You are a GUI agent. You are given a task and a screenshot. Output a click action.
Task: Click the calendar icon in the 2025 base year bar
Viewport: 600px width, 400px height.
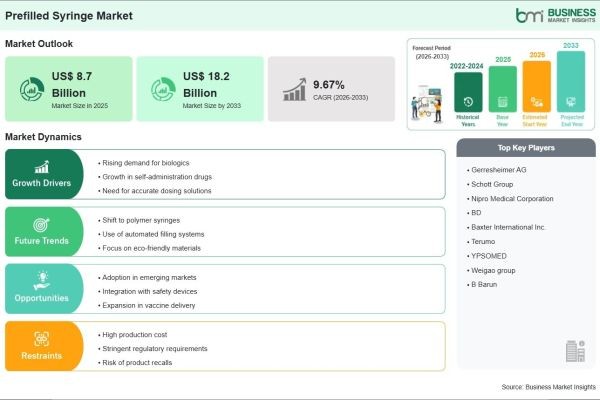click(502, 102)
